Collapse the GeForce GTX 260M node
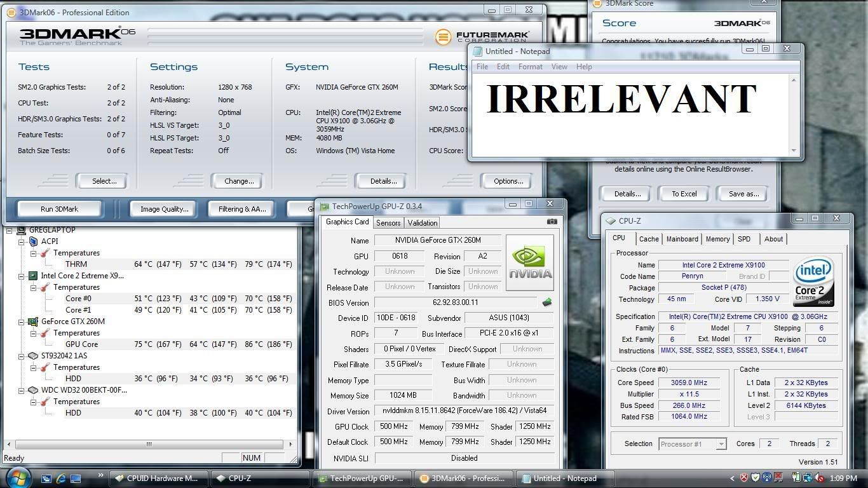This screenshot has width=868, height=488. click(x=21, y=322)
